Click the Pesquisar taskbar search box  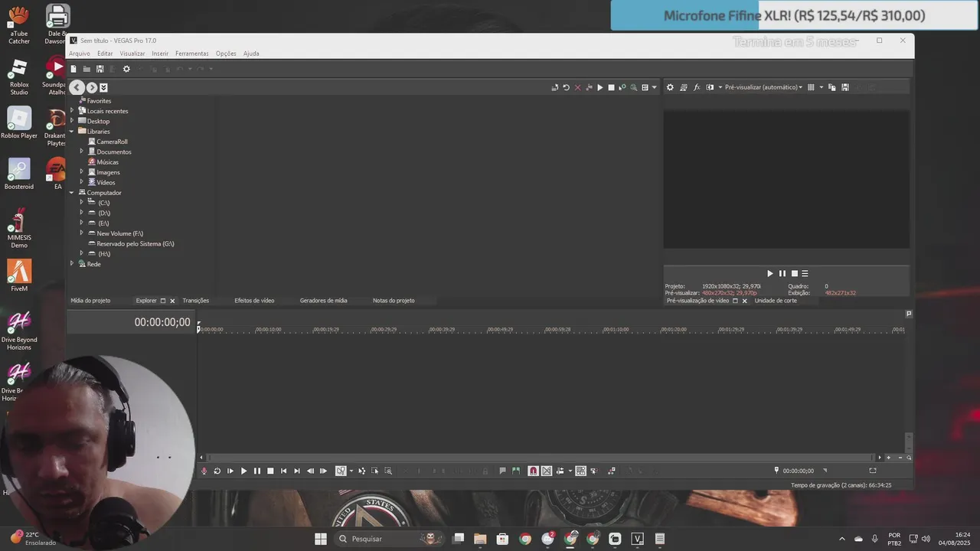coord(388,539)
